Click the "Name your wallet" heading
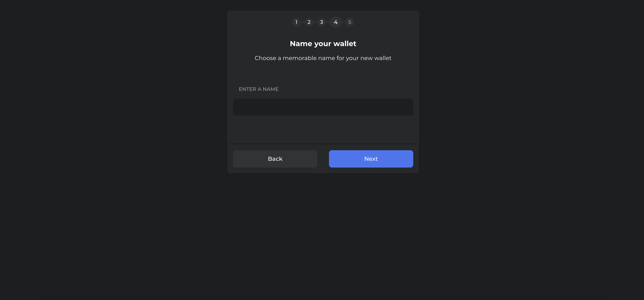The height and width of the screenshot is (300, 644). [323, 44]
